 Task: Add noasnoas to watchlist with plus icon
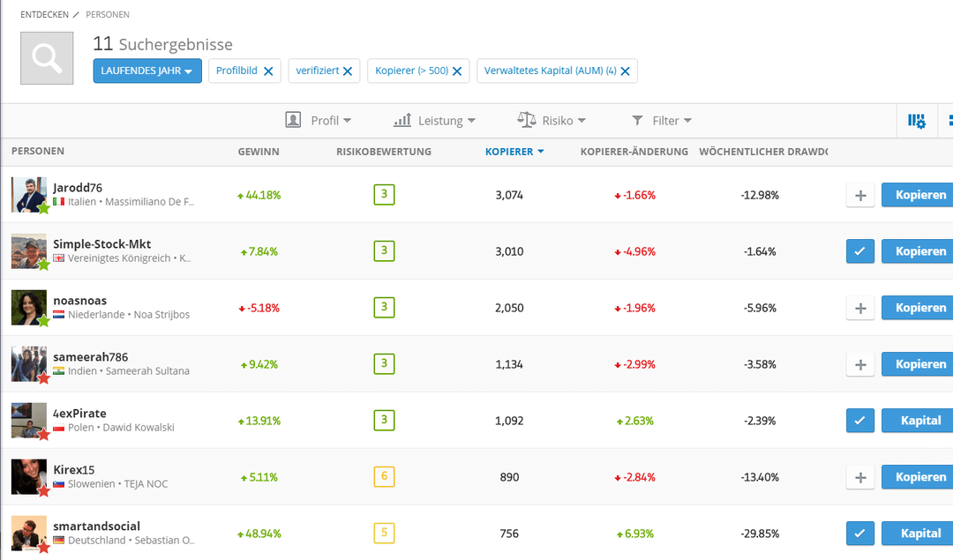tap(860, 308)
